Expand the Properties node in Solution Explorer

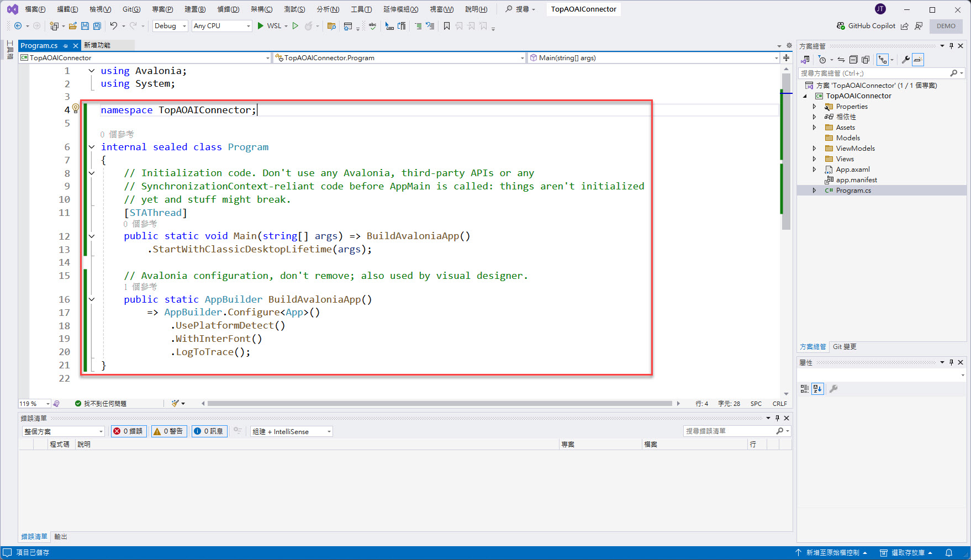click(814, 107)
